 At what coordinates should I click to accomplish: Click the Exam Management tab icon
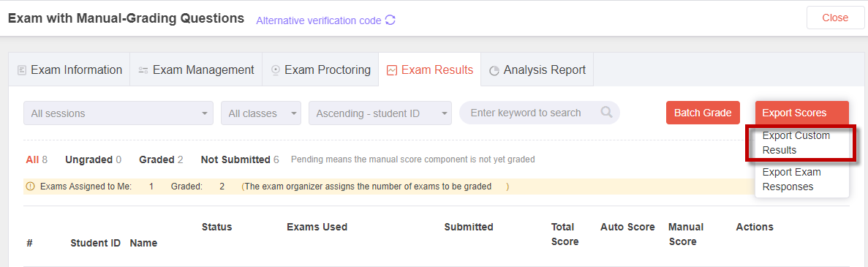(x=143, y=70)
